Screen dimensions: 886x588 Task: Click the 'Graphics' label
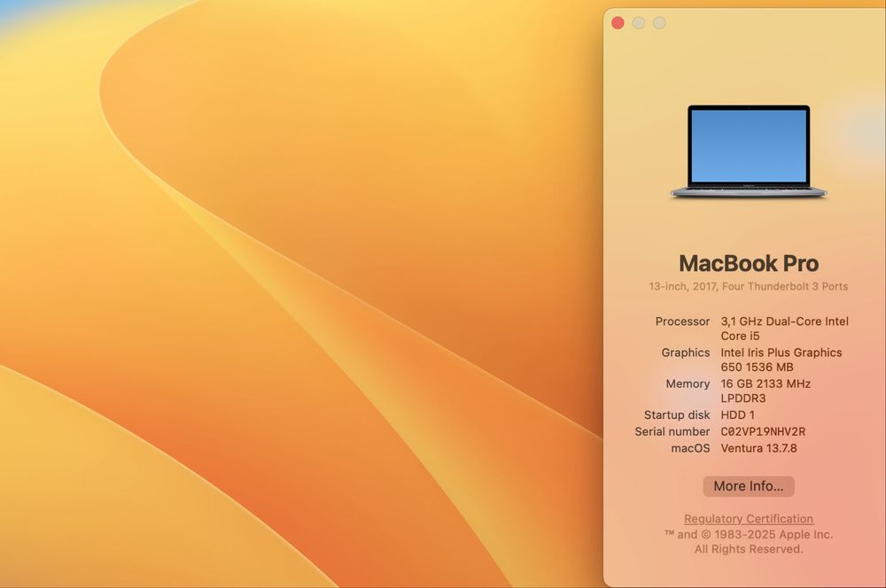pyautogui.click(x=686, y=352)
